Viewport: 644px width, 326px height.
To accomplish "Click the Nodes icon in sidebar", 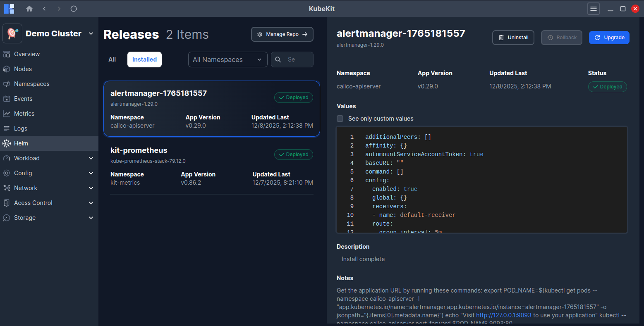I will tap(7, 69).
